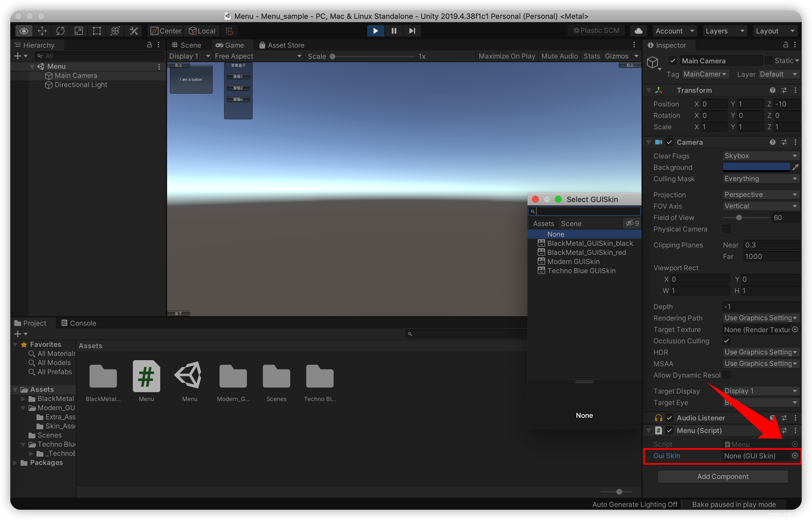
Task: Open the Clear Flags Skybox dropdown
Action: tap(760, 155)
